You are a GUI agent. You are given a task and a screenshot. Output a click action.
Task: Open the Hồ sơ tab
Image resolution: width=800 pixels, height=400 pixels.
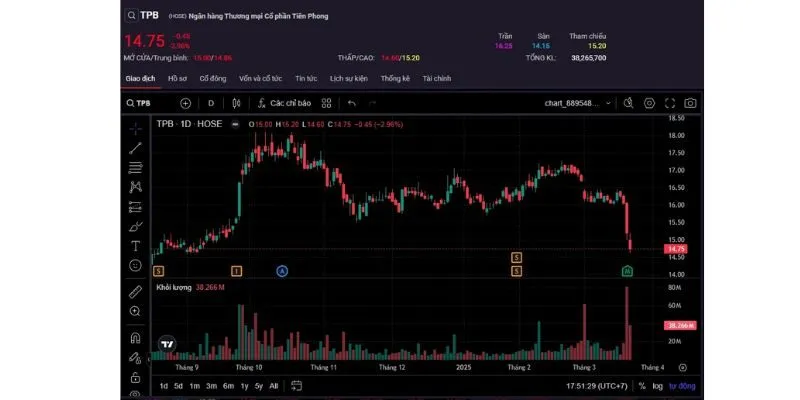(178, 79)
